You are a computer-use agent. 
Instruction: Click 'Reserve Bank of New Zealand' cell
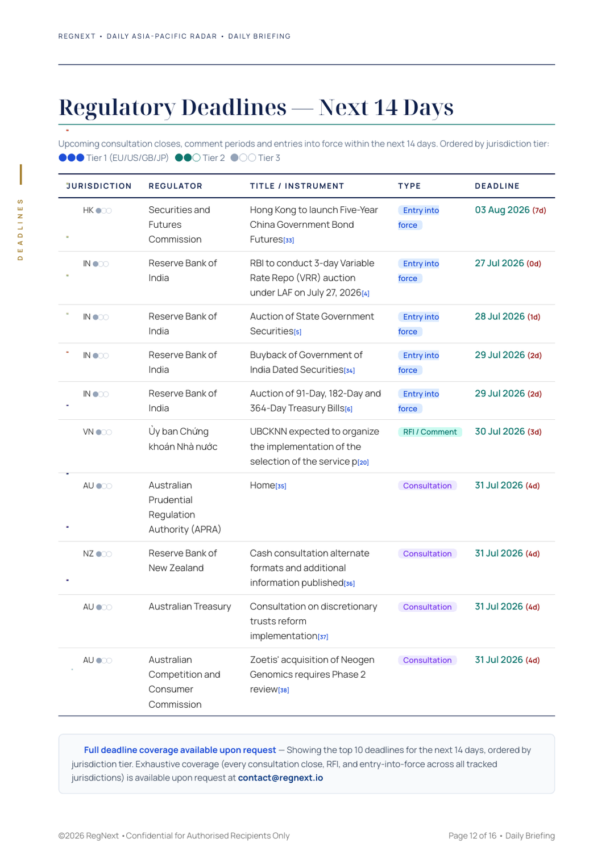point(183,561)
